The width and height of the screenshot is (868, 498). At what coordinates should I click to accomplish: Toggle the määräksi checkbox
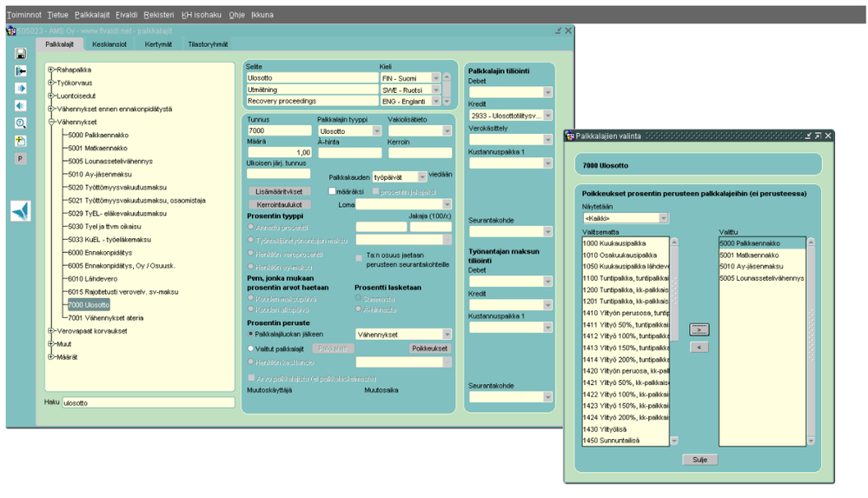(x=332, y=191)
